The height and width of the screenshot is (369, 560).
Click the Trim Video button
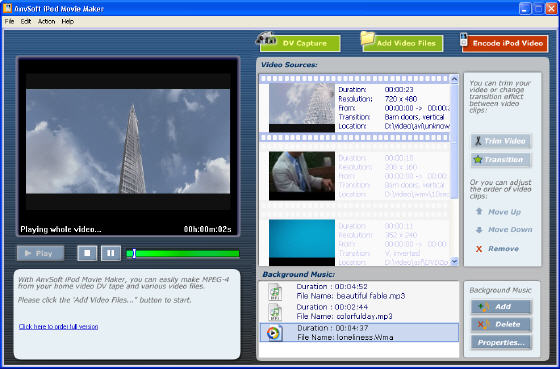tap(501, 141)
